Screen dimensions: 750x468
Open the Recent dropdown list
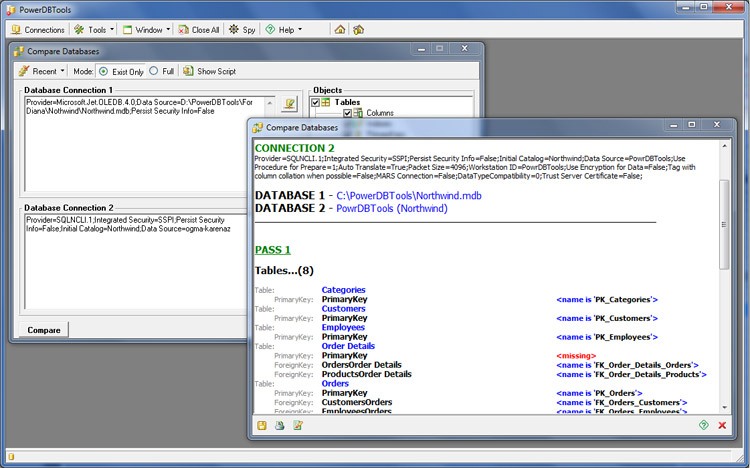[x=39, y=71]
